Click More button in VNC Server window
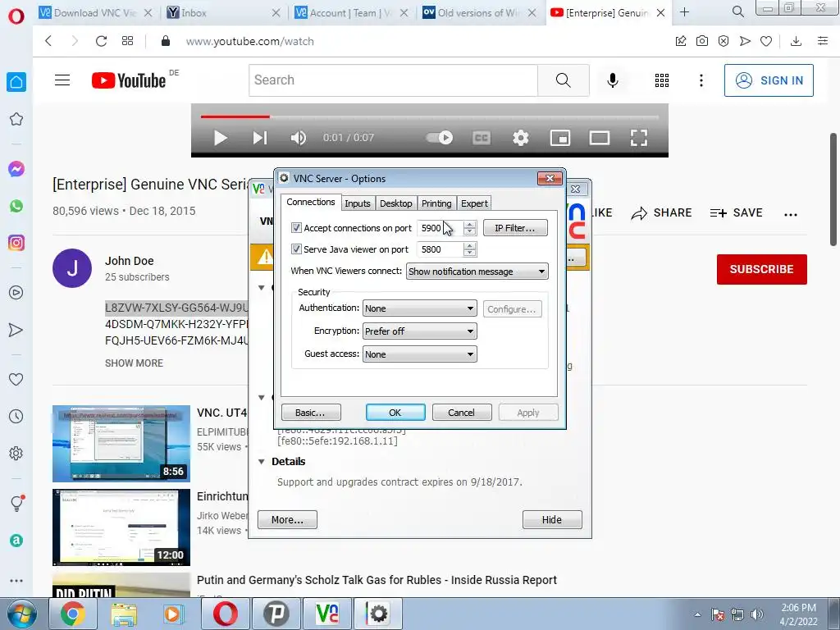This screenshot has width=840, height=630. [287, 519]
